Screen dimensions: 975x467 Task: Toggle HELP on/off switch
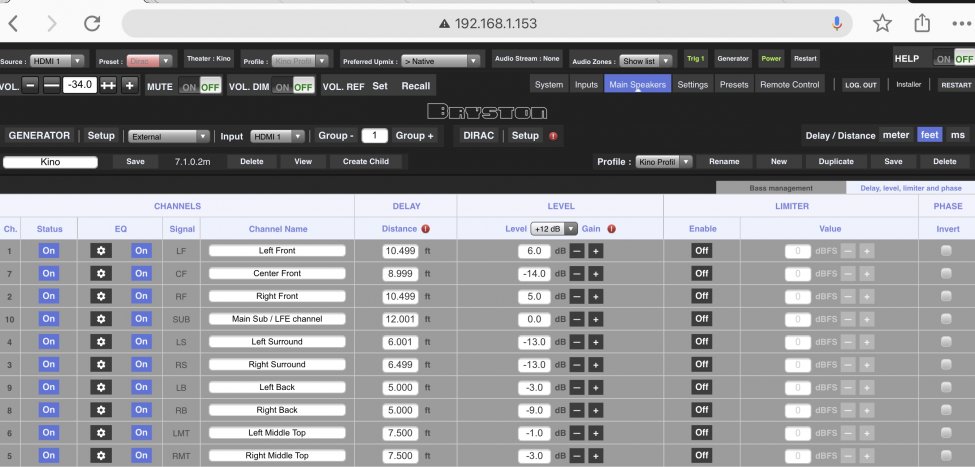953,58
